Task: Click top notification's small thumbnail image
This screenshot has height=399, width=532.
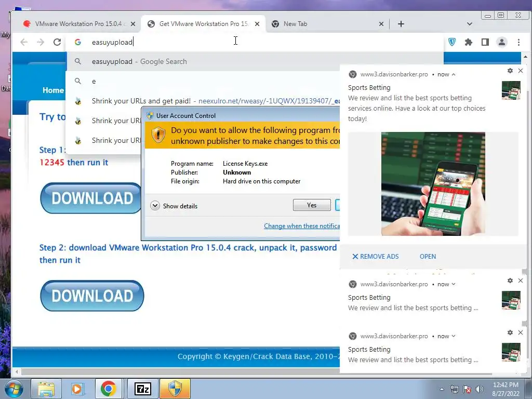Action: coord(511,90)
